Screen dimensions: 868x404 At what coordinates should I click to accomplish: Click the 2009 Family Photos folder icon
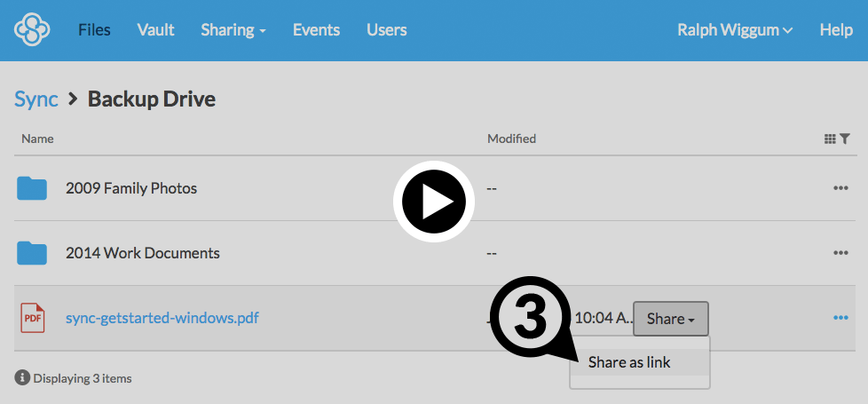click(32, 188)
